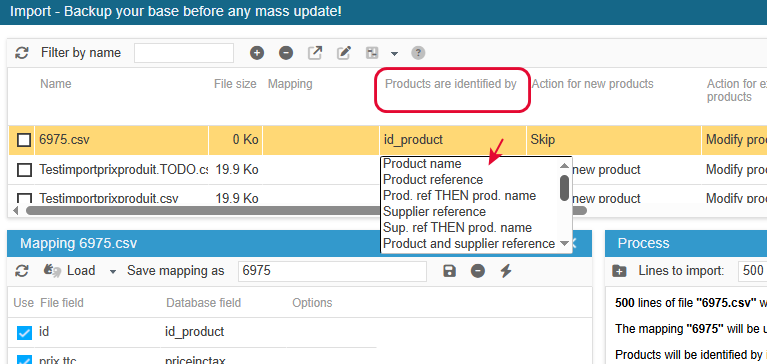Click the lightning bolt auto-map icon
Viewport: 767px width, 364px height.
pos(506,271)
